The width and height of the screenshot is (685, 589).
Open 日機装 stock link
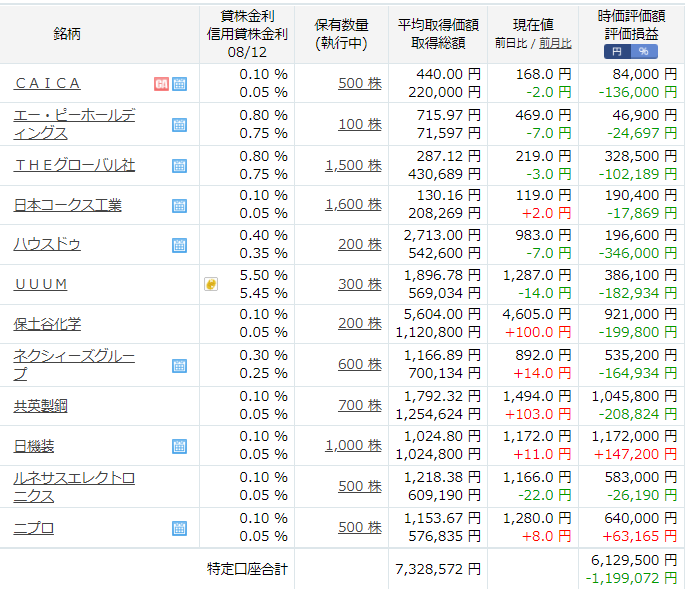34,446
